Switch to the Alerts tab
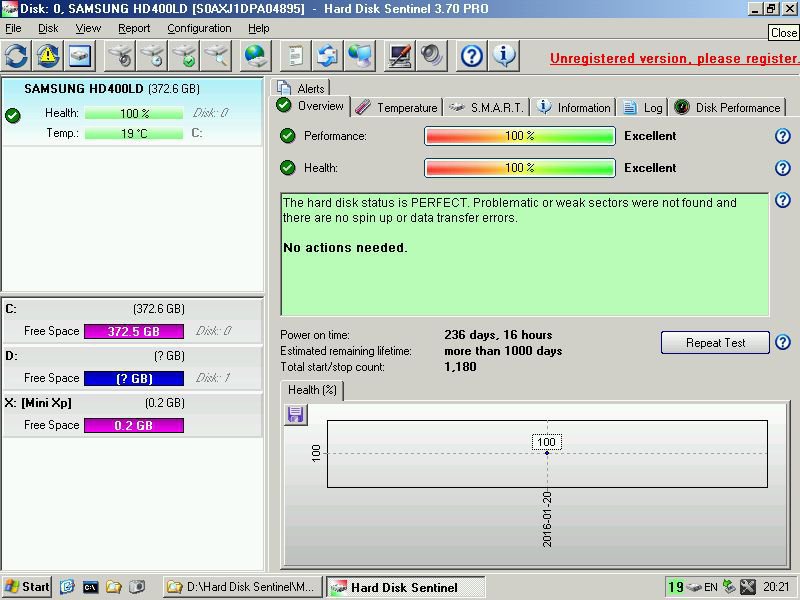This screenshot has width=800, height=600. click(x=301, y=88)
